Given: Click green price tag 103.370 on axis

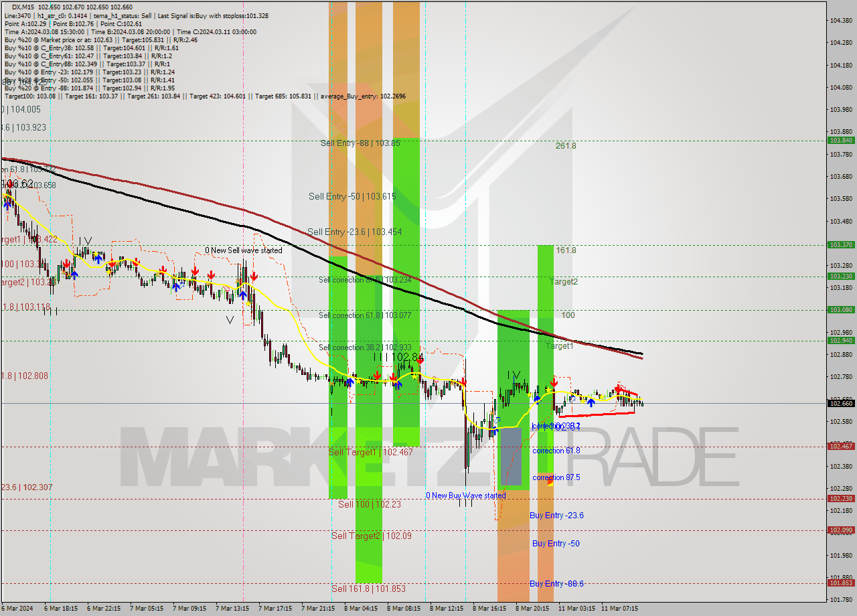Looking at the screenshot, I should (841, 245).
